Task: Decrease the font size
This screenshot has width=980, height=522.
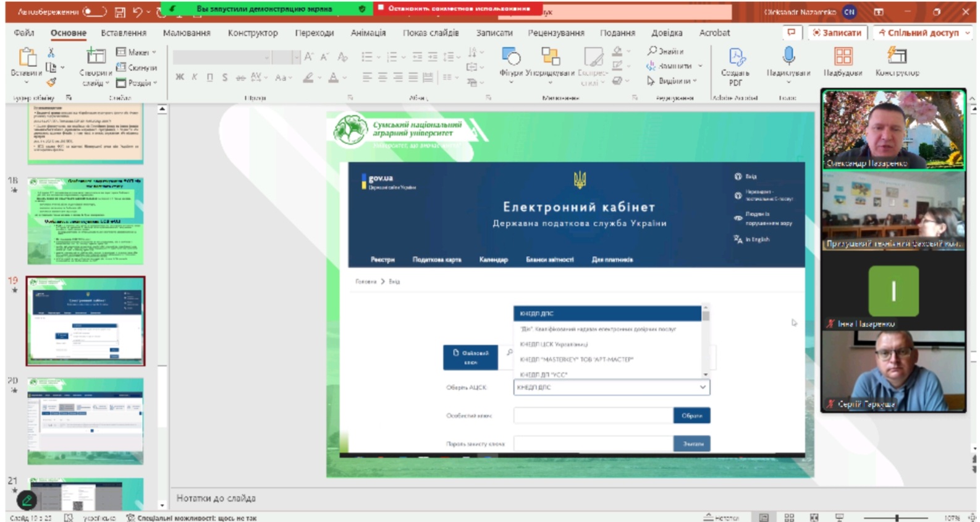Action: click(325, 57)
